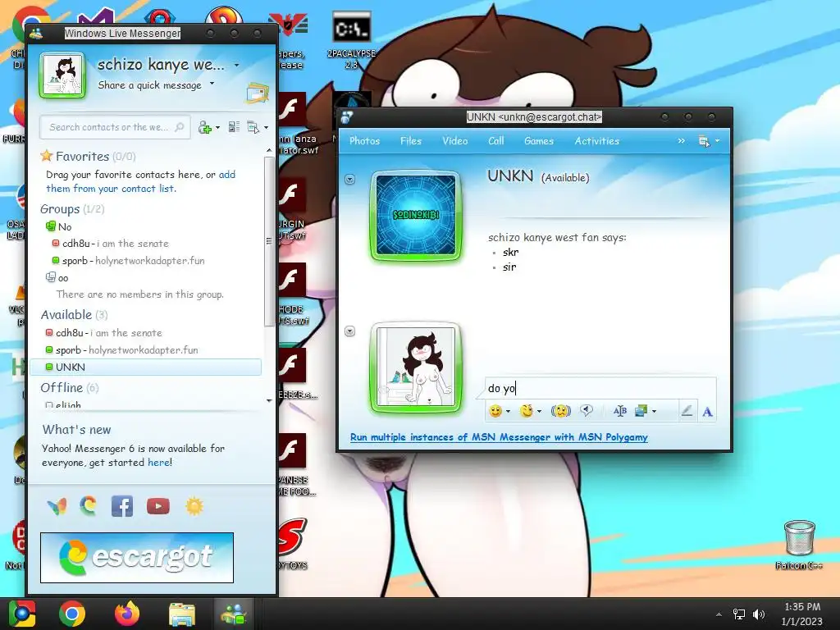840x630 pixels.
Task: Open the winks picker icon
Action: (x=527, y=411)
